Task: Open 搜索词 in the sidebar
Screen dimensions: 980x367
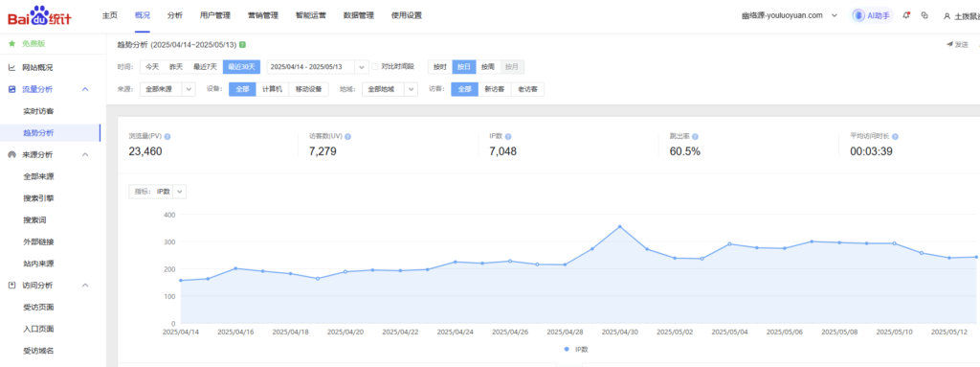Action: [x=34, y=219]
